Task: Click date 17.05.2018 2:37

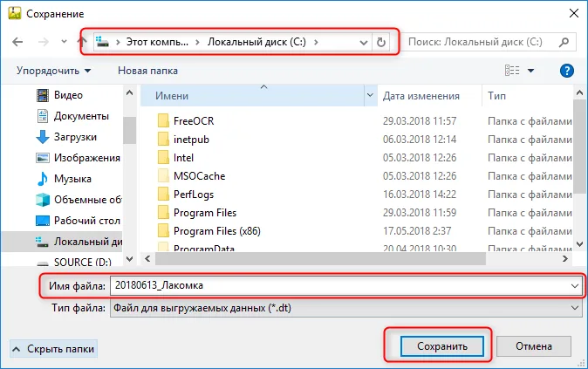Action: coord(417,231)
